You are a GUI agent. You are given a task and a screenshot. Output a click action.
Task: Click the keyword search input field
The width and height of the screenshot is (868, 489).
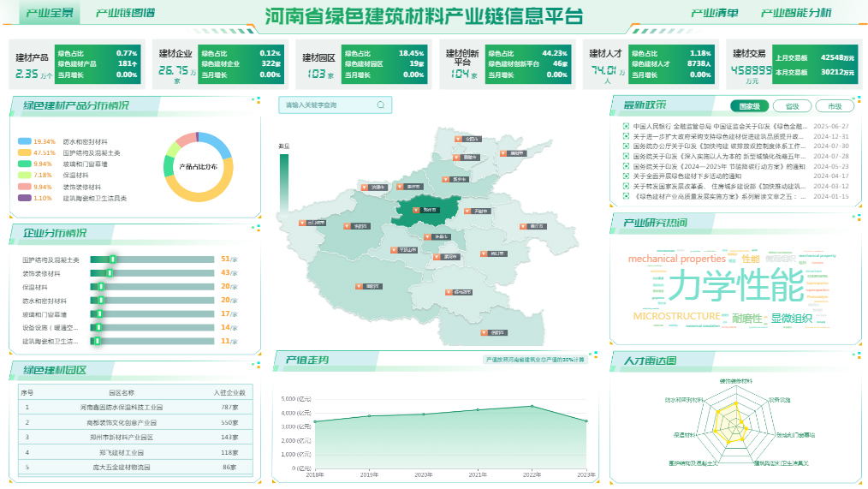[x=325, y=105]
